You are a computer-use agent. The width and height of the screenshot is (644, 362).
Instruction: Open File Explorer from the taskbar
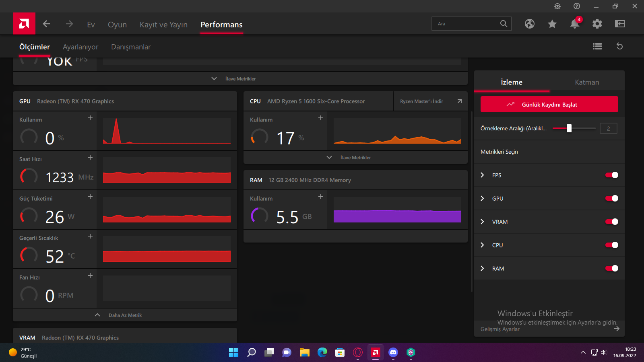coord(305,353)
